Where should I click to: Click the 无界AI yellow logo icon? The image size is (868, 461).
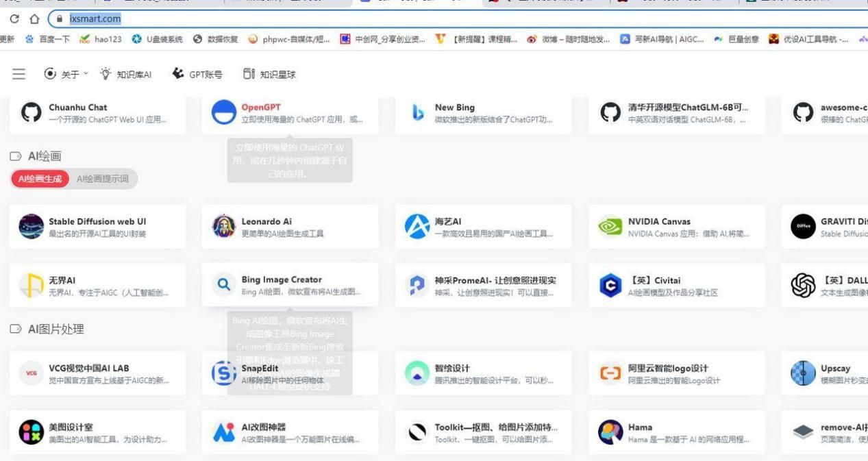[x=32, y=285]
